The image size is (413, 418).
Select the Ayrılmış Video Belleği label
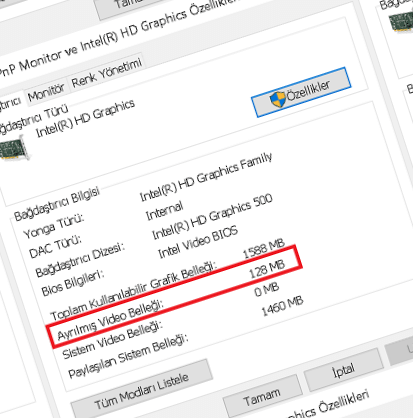(111, 321)
